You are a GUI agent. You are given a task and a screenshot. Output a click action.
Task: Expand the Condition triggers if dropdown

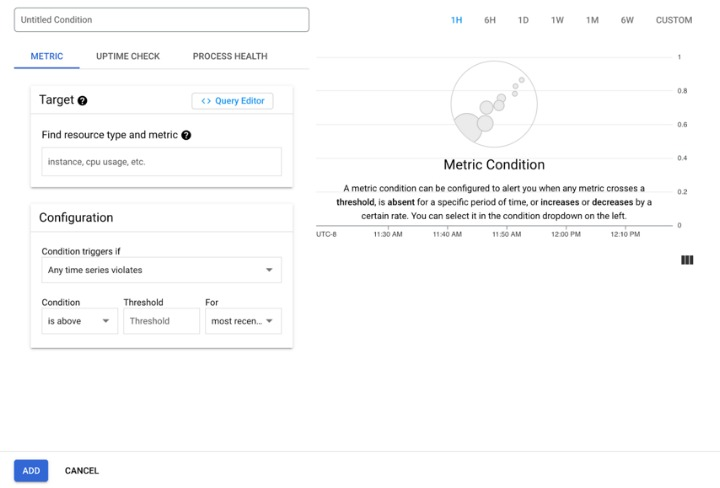161,270
